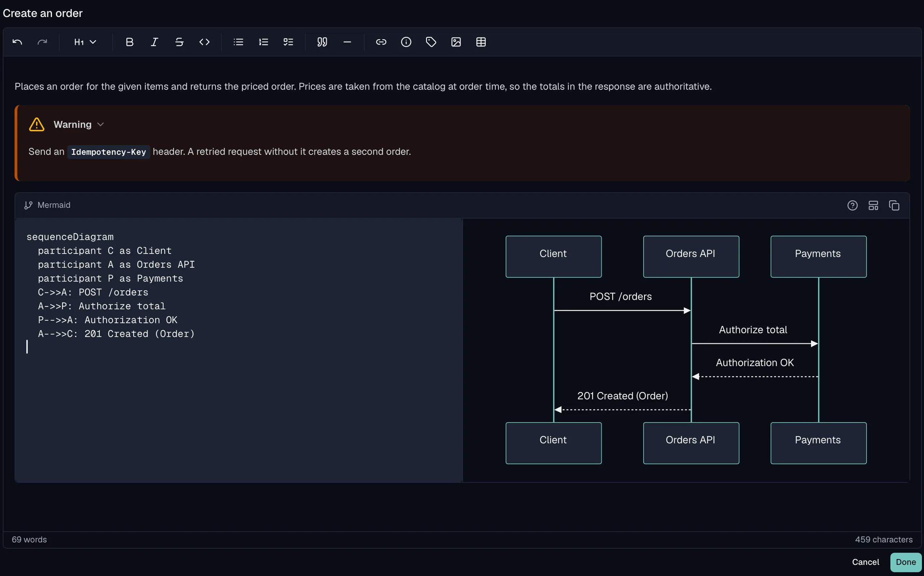Image resolution: width=924 pixels, height=576 pixels.
Task: Click the yellow warning triangle icon
Action: [x=36, y=124]
